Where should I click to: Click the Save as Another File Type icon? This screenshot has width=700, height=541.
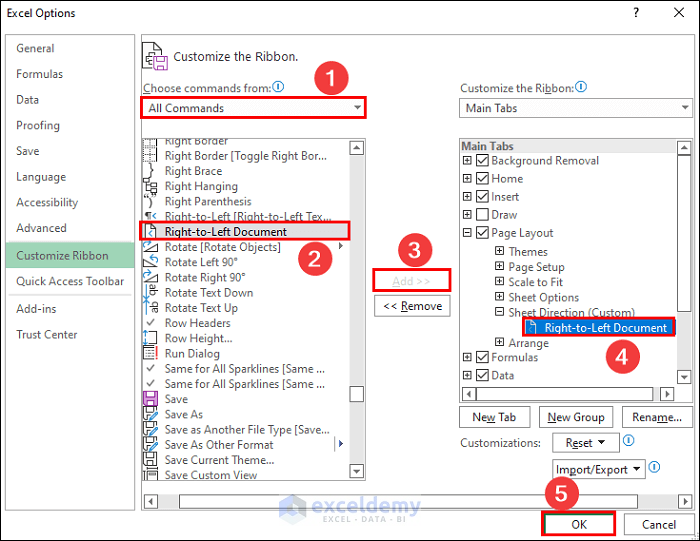[x=150, y=429]
